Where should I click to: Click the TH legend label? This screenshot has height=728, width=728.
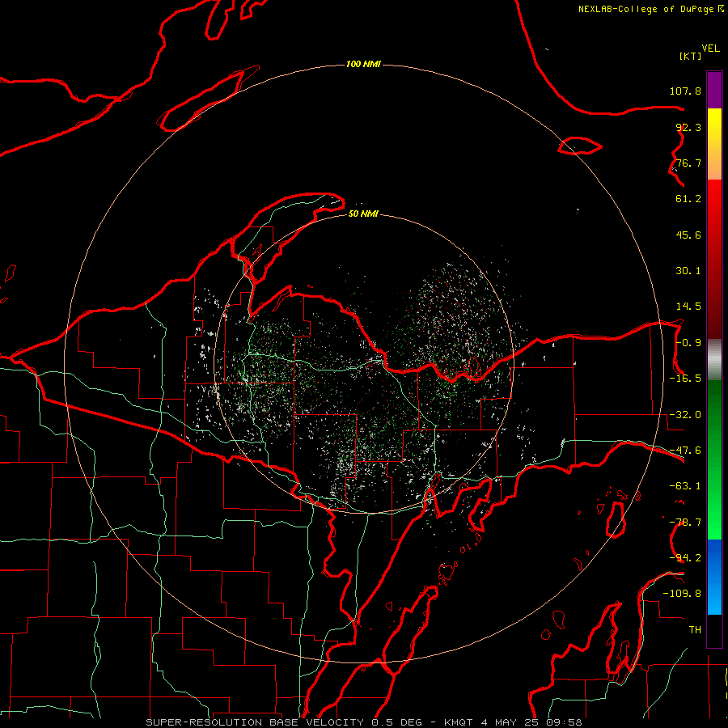coord(695,630)
